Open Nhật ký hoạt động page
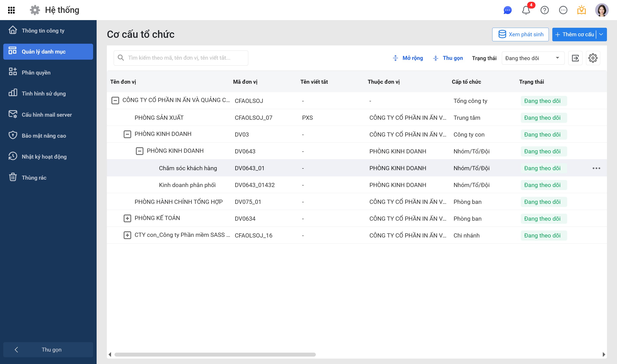Viewport: 617px width, 364px height. tap(48, 157)
